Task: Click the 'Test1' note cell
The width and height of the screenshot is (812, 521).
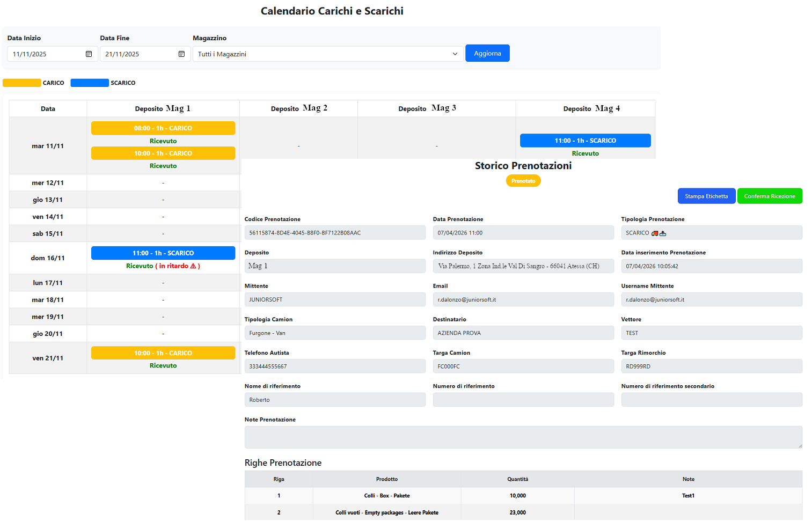Action: click(x=688, y=496)
